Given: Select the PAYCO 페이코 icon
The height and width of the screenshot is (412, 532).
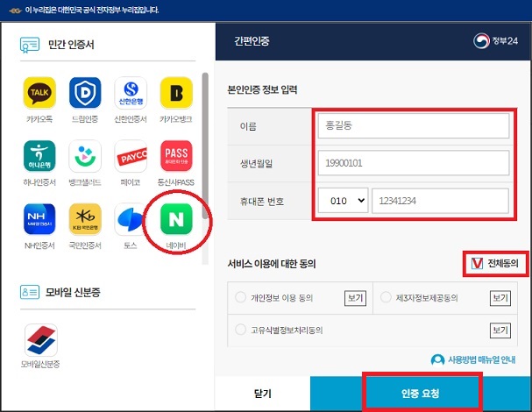Looking at the screenshot, I should point(131,156).
